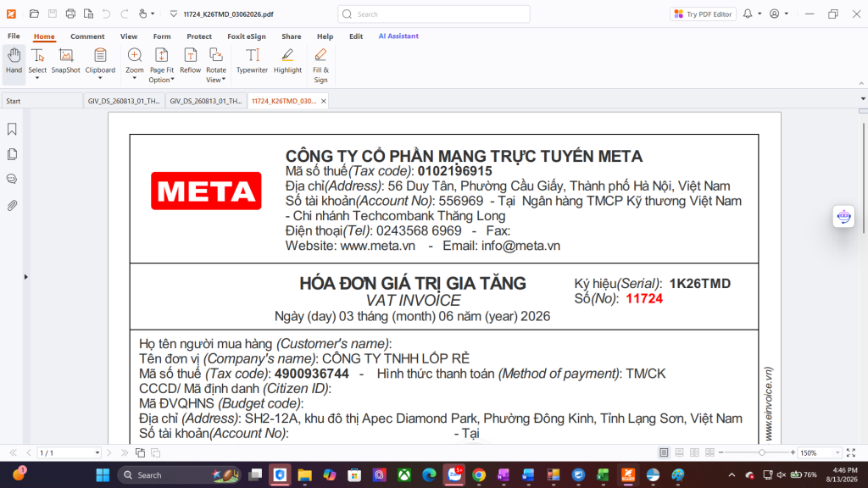Click the zoom slider handle
This screenshot has height=488, width=868.
pyautogui.click(x=762, y=452)
